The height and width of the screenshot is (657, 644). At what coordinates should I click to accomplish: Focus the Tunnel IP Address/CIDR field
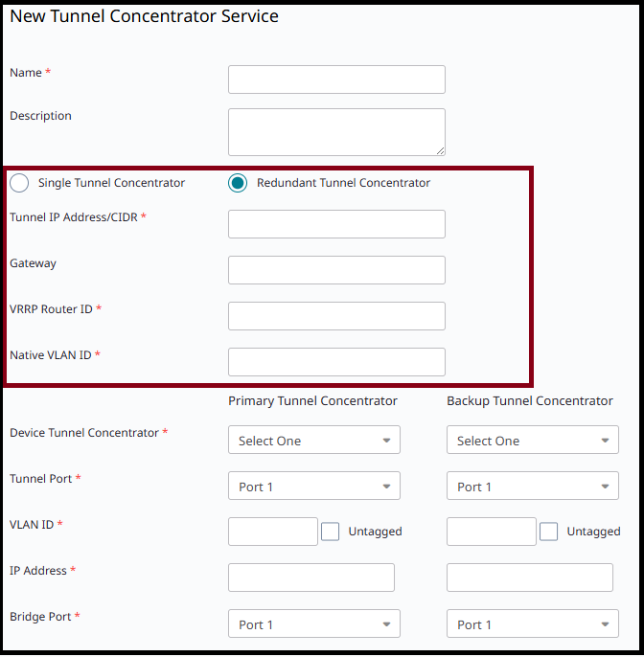pyautogui.click(x=336, y=224)
